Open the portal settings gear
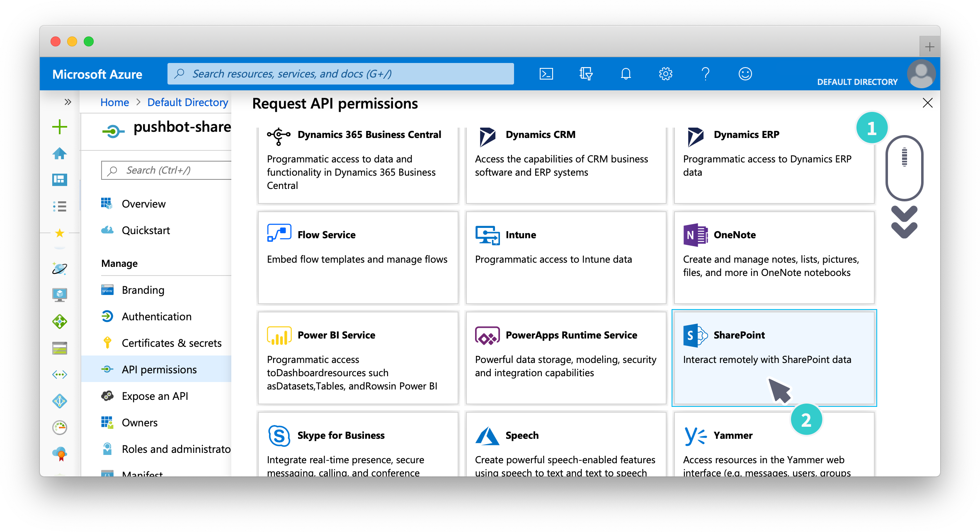The width and height of the screenshot is (980, 532). point(665,74)
